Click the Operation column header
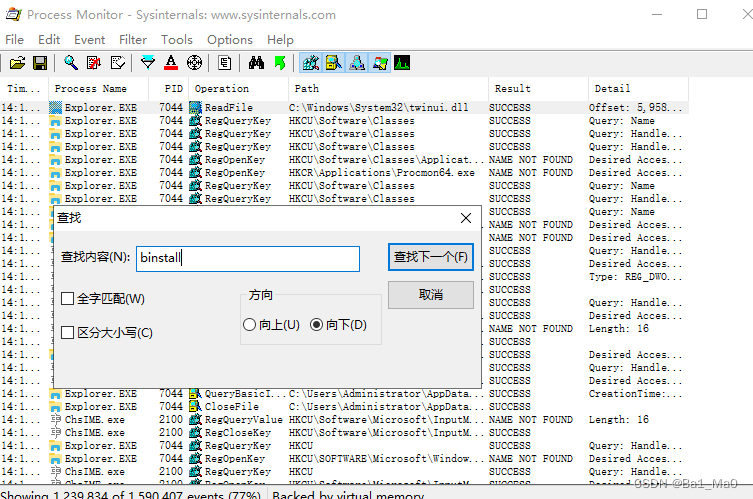Image resolution: width=753 pixels, height=499 pixels. [x=238, y=88]
